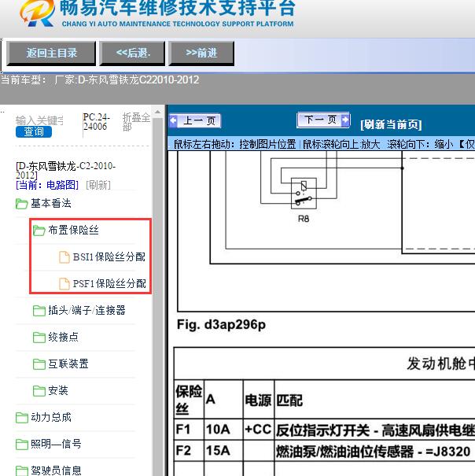Click the F2 fuse table cell
The height and width of the screenshot is (476, 475).
pyautogui.click(x=189, y=451)
